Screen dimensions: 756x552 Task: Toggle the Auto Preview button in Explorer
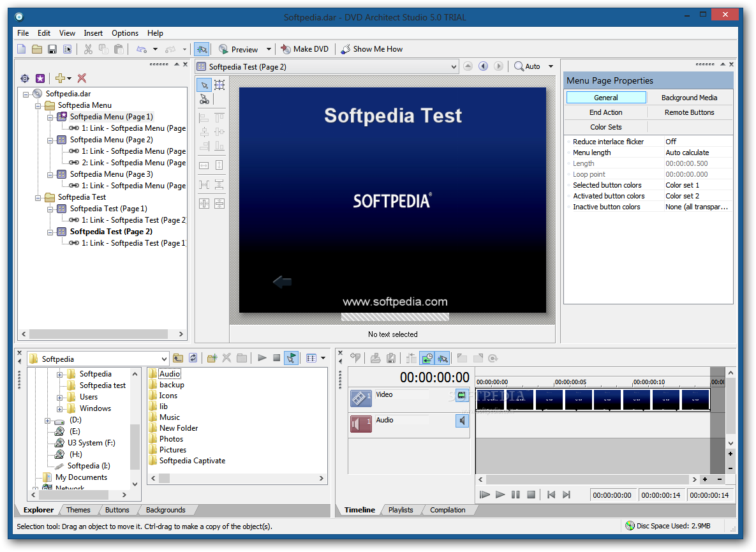pyautogui.click(x=291, y=358)
